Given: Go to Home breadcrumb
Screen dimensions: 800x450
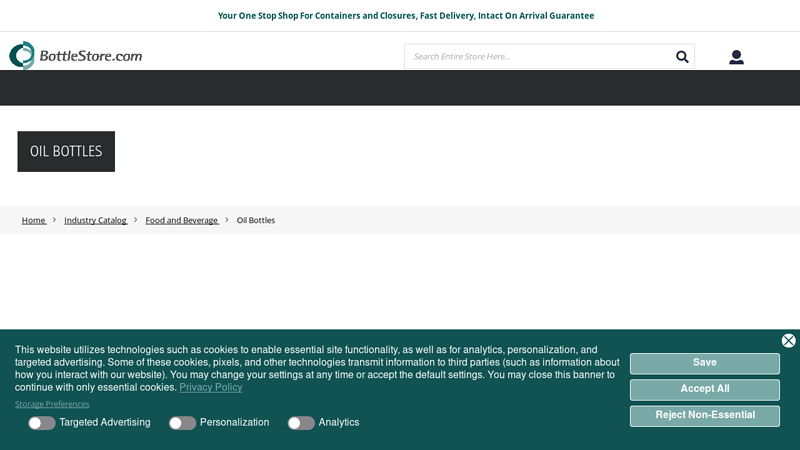Looking at the screenshot, I should (34, 220).
